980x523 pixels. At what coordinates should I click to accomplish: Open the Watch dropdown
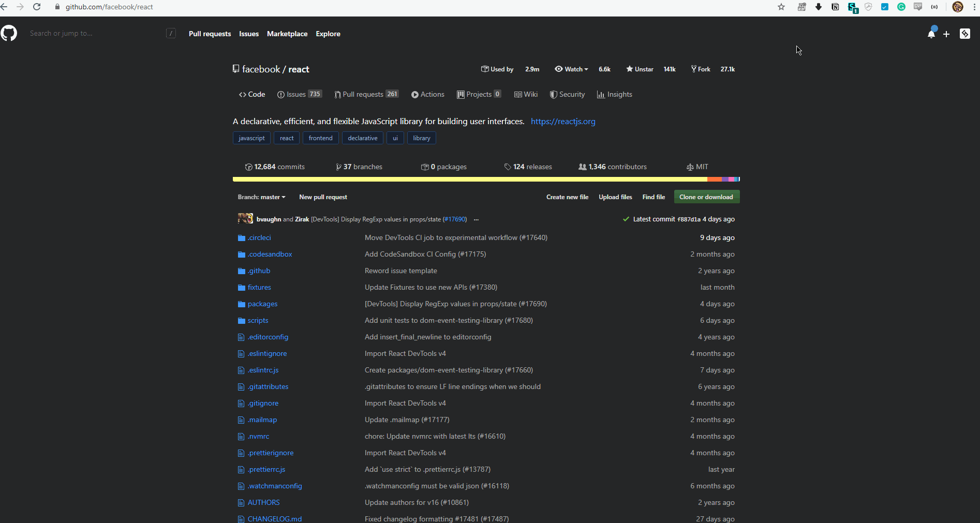(x=571, y=69)
